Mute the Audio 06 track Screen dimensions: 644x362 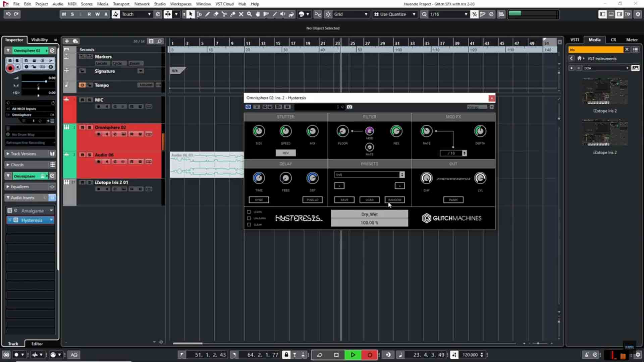pos(82,155)
